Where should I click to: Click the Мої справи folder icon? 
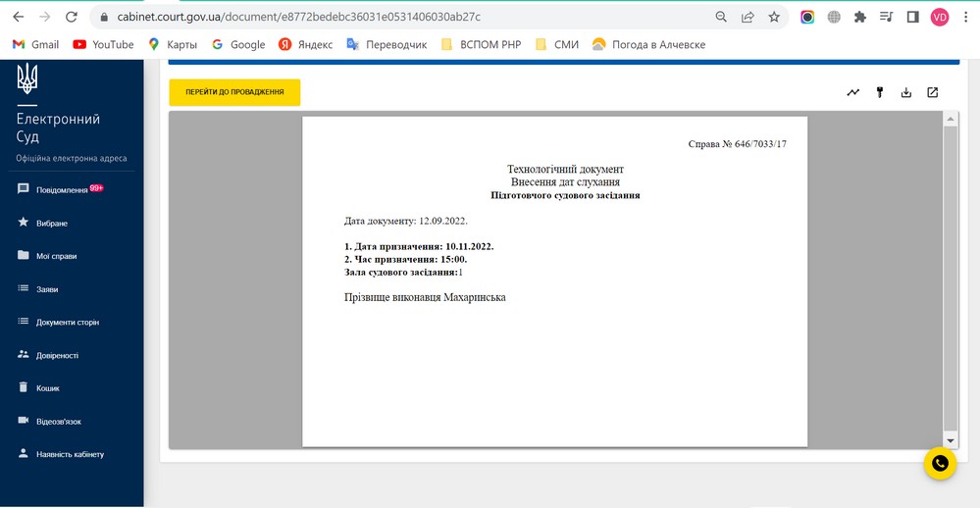[x=24, y=255]
